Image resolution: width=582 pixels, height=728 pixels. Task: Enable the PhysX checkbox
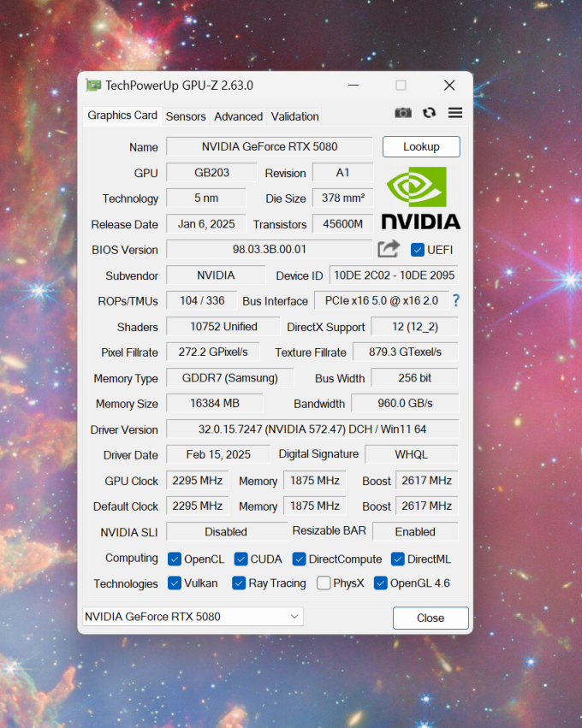(324, 583)
